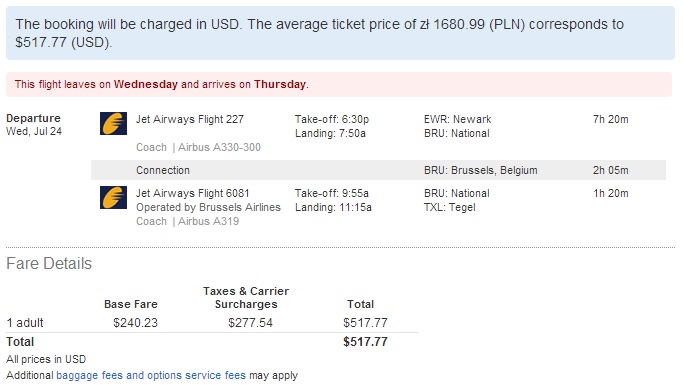Open the baggage fees and options service fees link
The width and height of the screenshot is (683, 386).
(151, 375)
